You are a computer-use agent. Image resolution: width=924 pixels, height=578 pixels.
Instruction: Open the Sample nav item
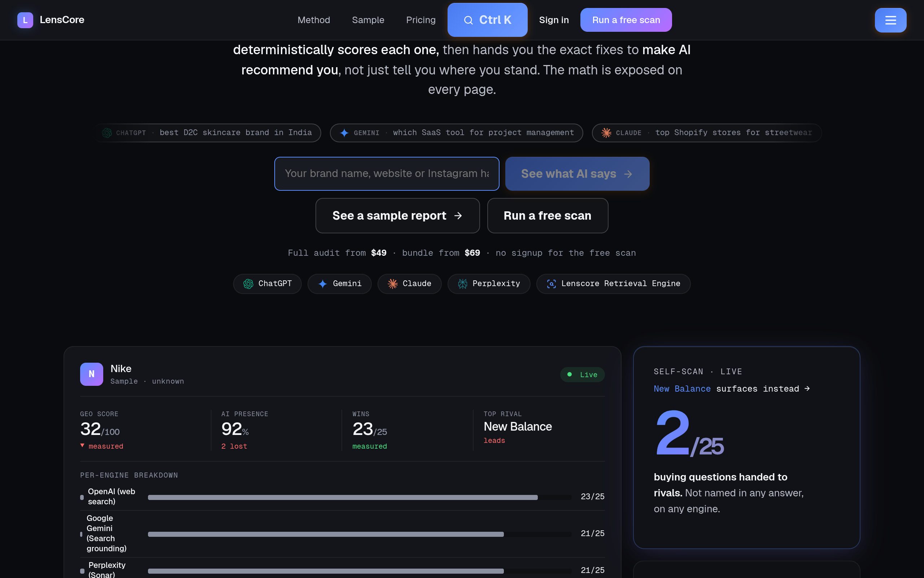[368, 20]
